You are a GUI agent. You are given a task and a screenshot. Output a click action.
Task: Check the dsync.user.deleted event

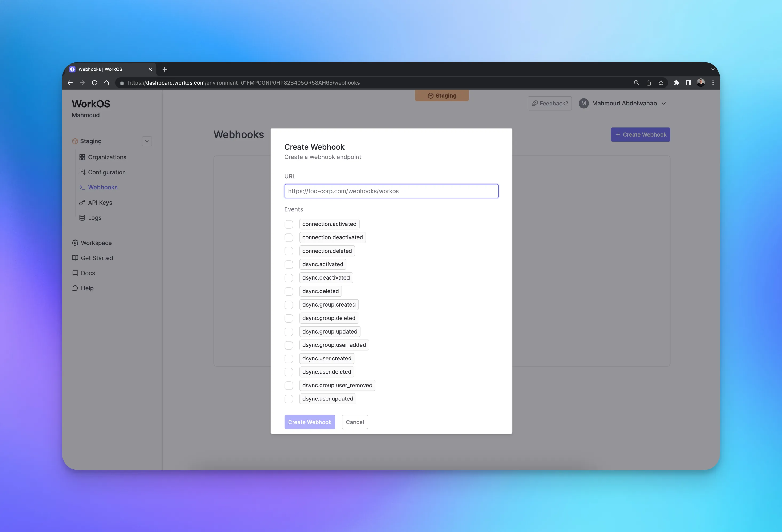pos(288,372)
